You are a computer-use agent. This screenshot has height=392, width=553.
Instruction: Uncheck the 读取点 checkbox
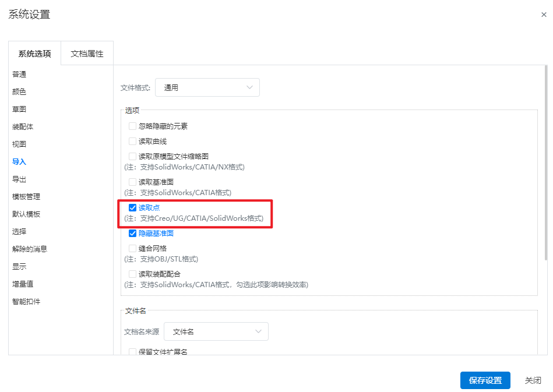tap(133, 207)
